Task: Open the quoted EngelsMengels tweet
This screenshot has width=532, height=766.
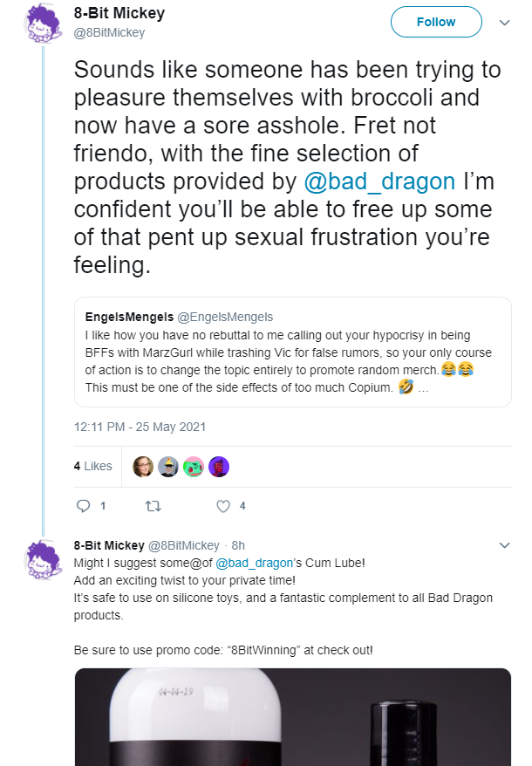Action: [293, 352]
